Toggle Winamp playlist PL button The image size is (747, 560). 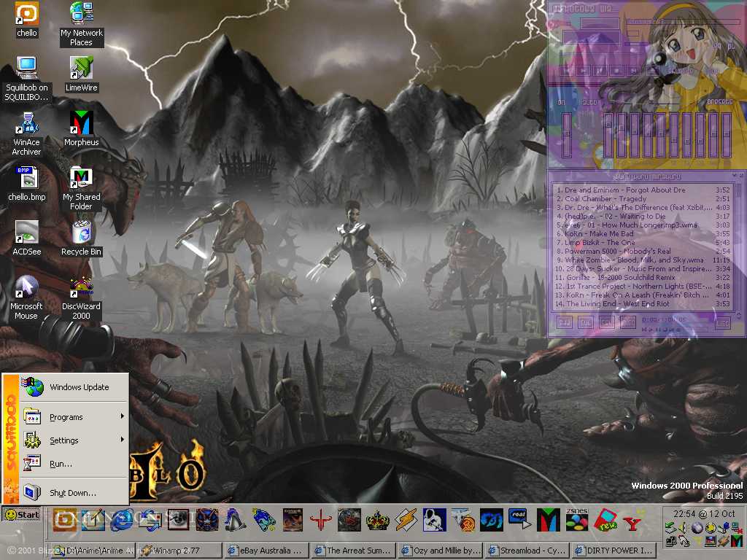coord(730,46)
